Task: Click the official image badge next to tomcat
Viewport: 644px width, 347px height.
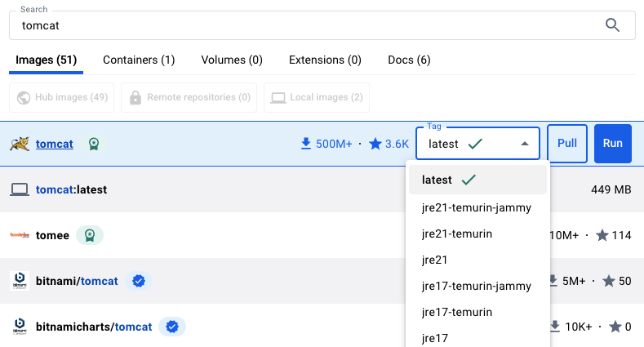Action: coord(95,144)
